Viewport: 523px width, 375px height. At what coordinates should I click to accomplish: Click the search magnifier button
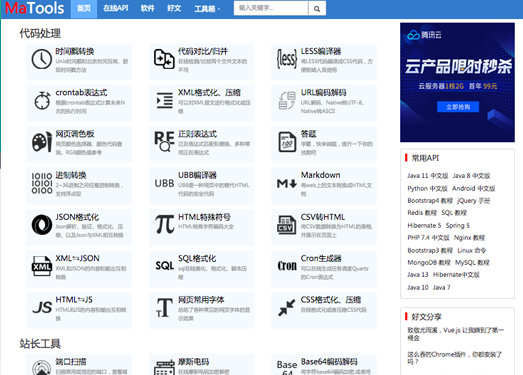[x=317, y=8]
